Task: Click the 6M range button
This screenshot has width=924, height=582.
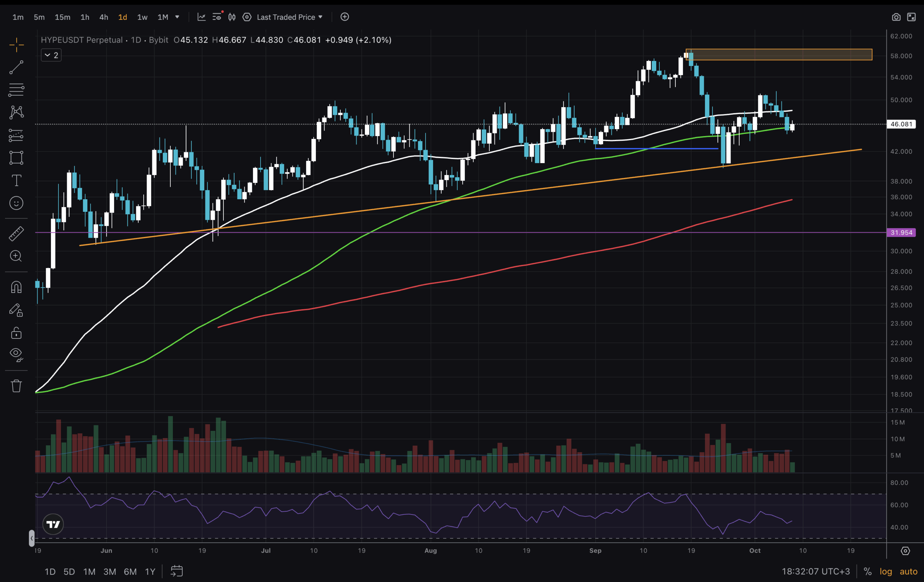Action: [130, 572]
